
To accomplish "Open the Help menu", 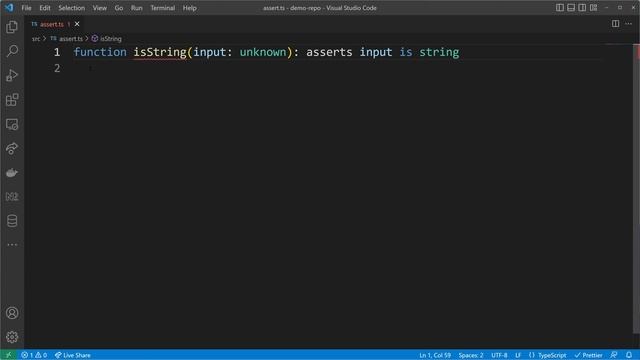I will pos(189,8).
